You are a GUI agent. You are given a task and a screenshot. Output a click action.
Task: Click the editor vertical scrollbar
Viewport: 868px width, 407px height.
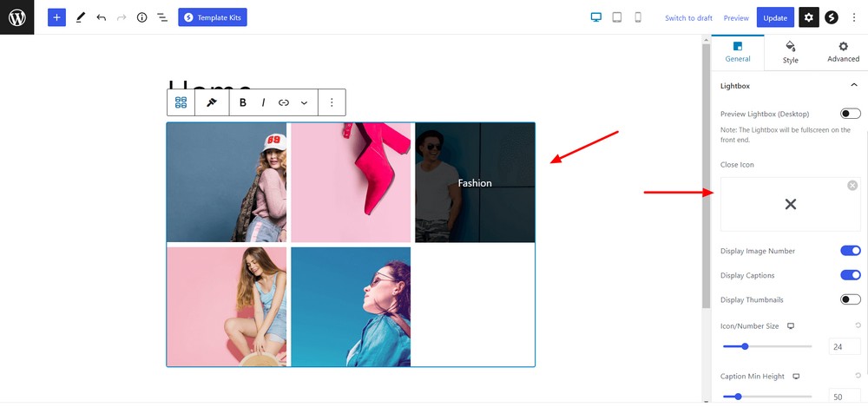[706, 176]
